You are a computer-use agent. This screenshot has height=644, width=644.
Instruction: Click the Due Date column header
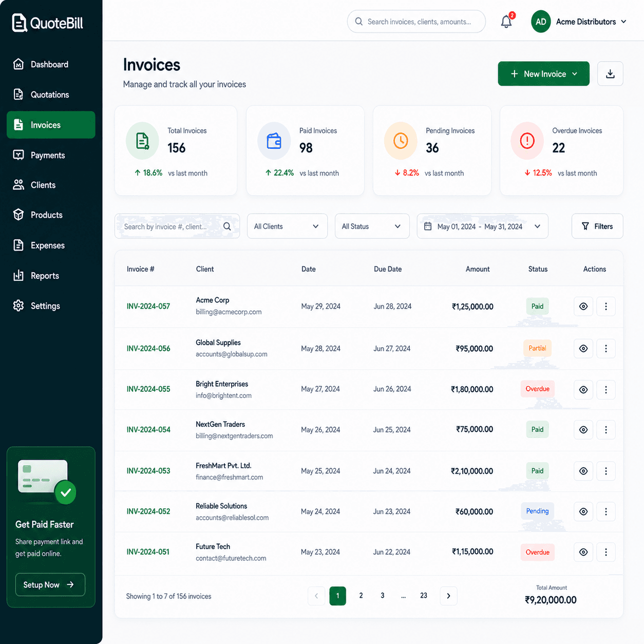pos(388,269)
